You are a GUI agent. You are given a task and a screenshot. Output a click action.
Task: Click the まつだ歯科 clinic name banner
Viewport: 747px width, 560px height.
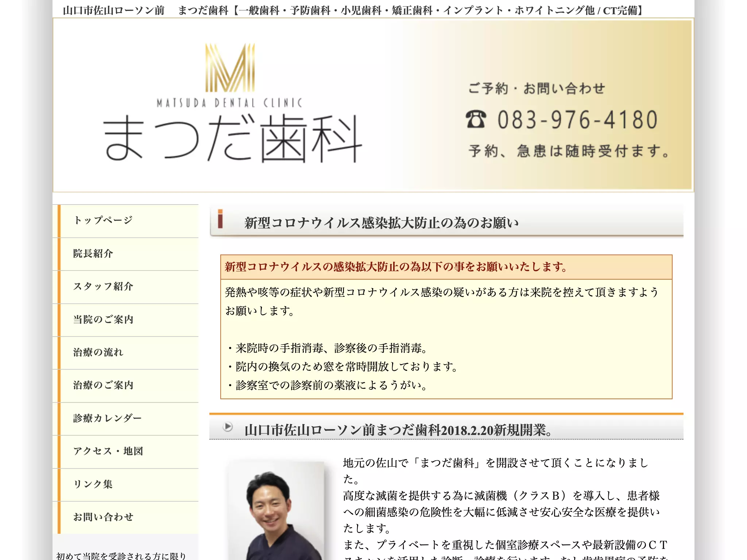click(x=233, y=138)
